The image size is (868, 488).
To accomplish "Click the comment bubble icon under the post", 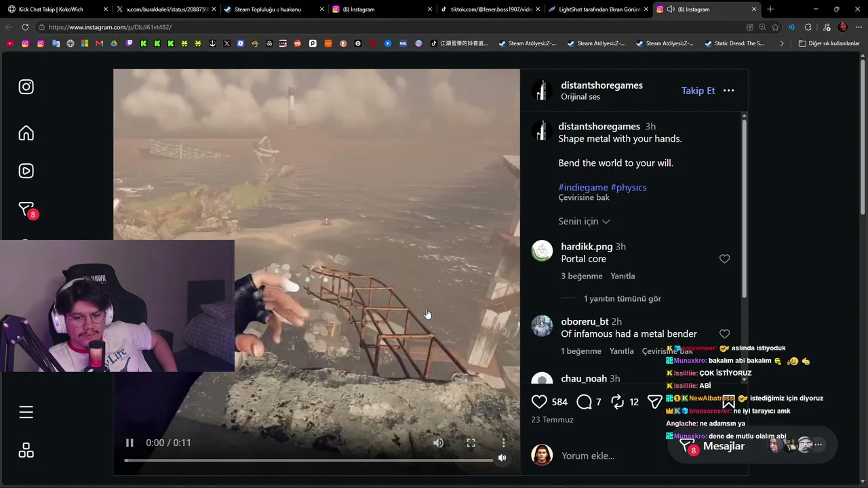I will pyautogui.click(x=584, y=402).
